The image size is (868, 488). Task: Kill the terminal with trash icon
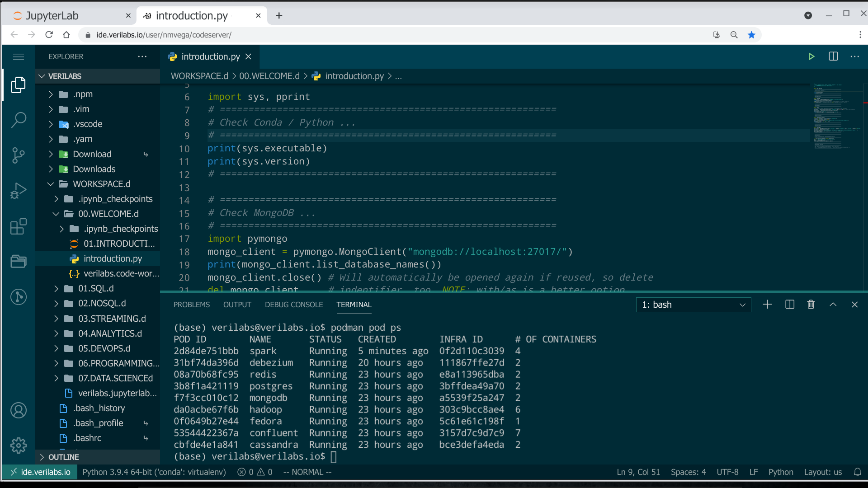[x=811, y=305]
